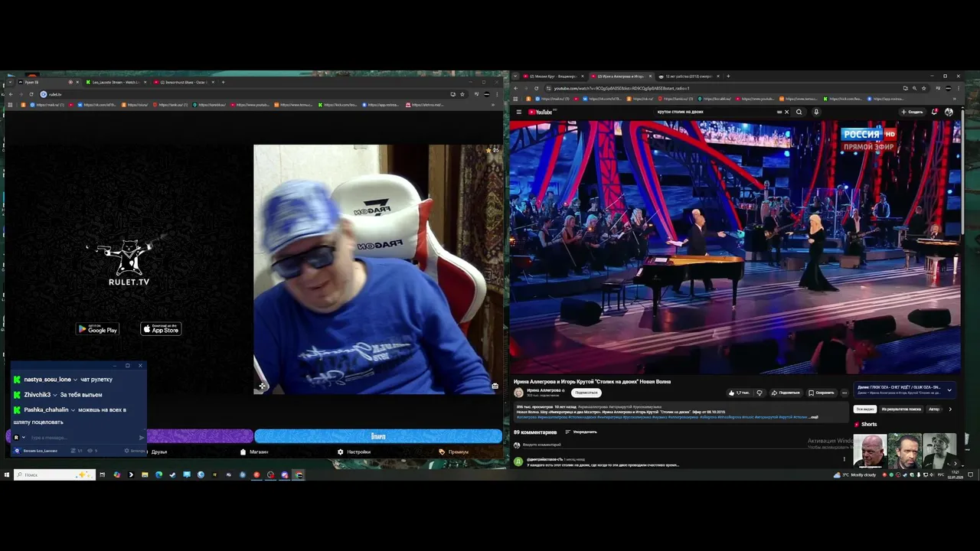This screenshot has height=551, width=980.
Task: Run the YouTube search magnifier button
Action: coord(799,112)
